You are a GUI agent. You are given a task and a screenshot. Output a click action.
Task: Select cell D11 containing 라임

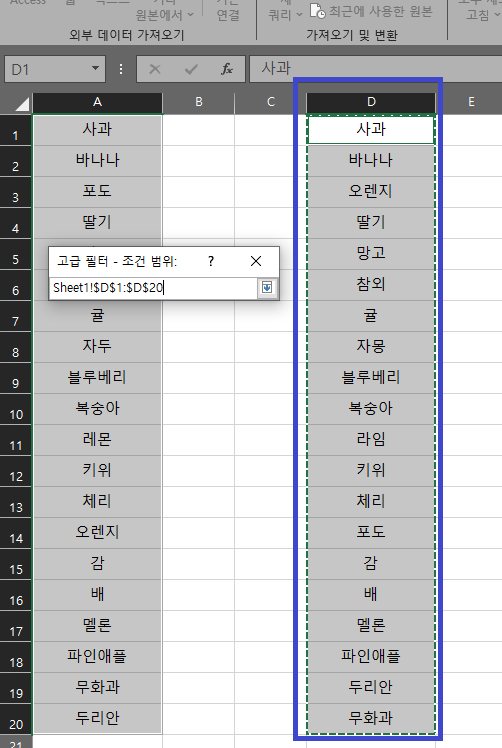pos(371,440)
